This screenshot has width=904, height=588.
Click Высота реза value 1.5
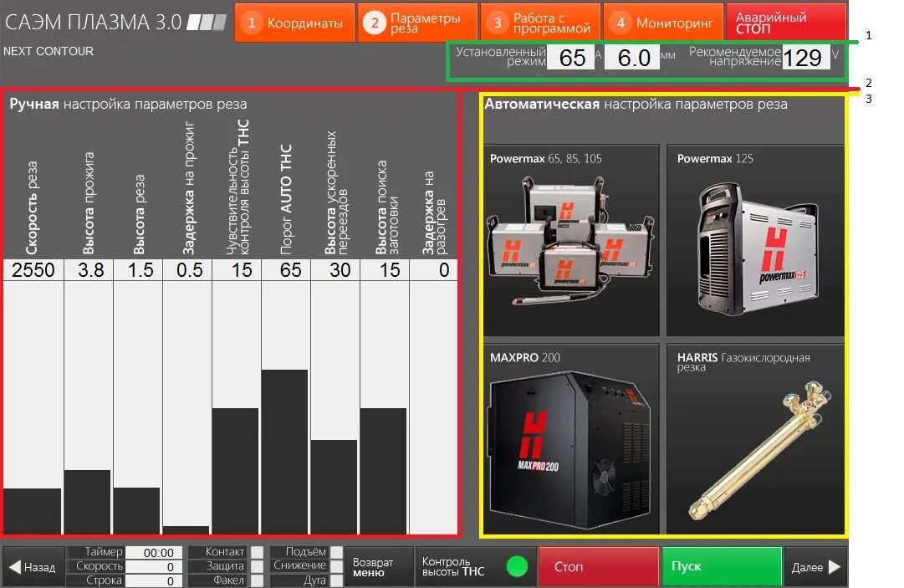pos(138,270)
